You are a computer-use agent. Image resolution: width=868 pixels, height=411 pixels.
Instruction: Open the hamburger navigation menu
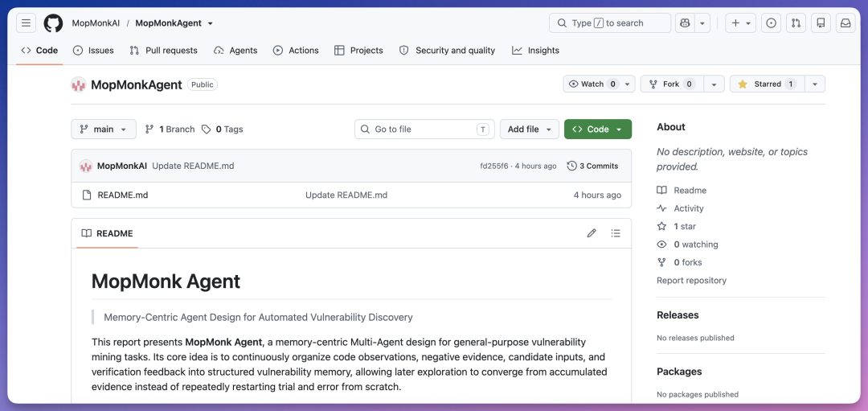(26, 23)
